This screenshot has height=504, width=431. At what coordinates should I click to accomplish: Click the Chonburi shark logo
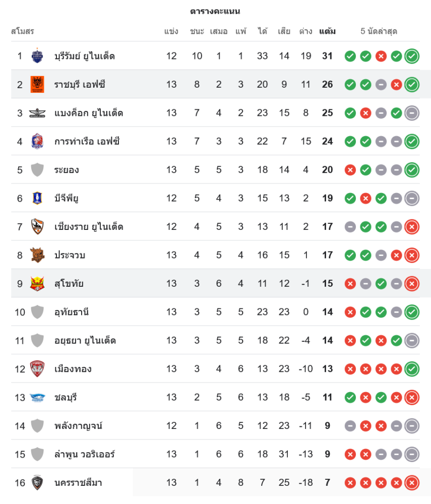tap(37, 398)
